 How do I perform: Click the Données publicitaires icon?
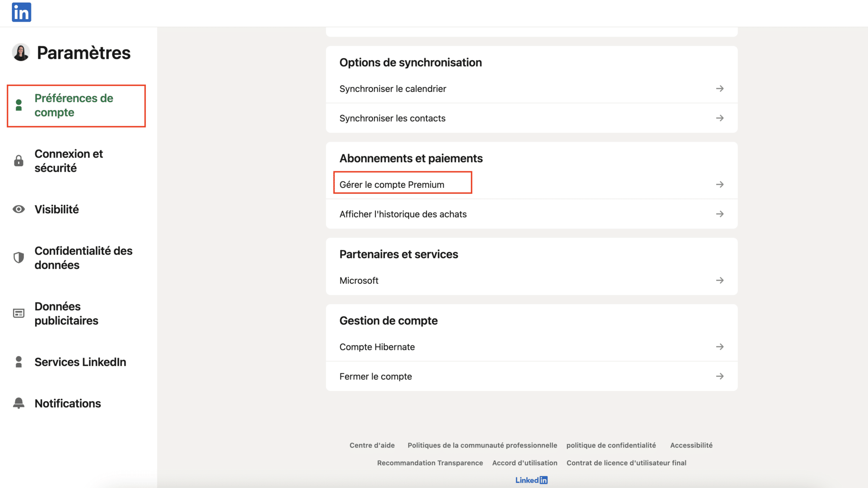19,313
